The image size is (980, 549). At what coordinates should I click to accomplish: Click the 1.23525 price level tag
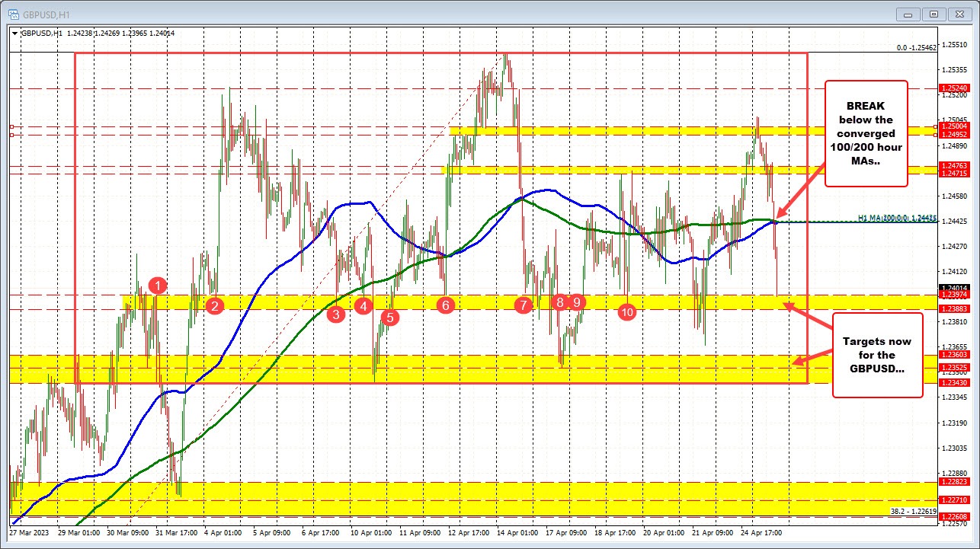pyautogui.click(x=956, y=368)
